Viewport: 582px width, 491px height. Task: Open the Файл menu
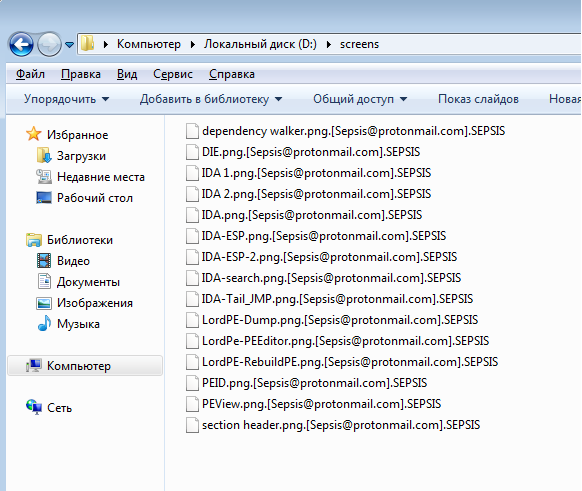30,74
